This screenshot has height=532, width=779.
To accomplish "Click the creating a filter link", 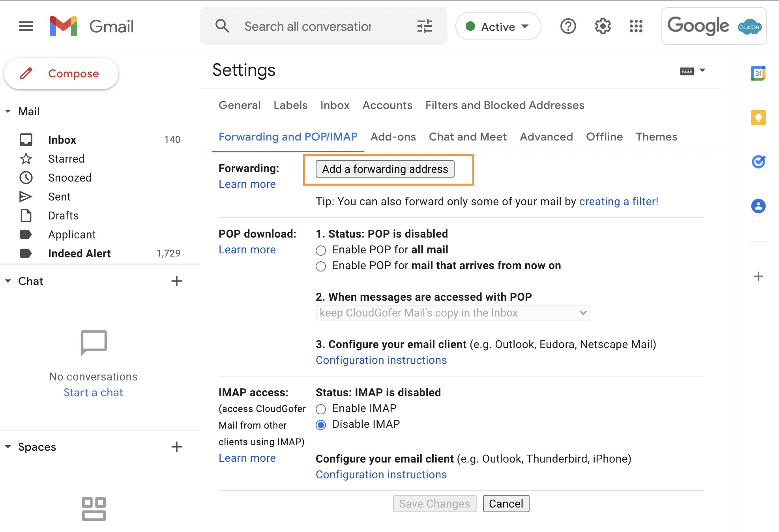I will [x=619, y=202].
